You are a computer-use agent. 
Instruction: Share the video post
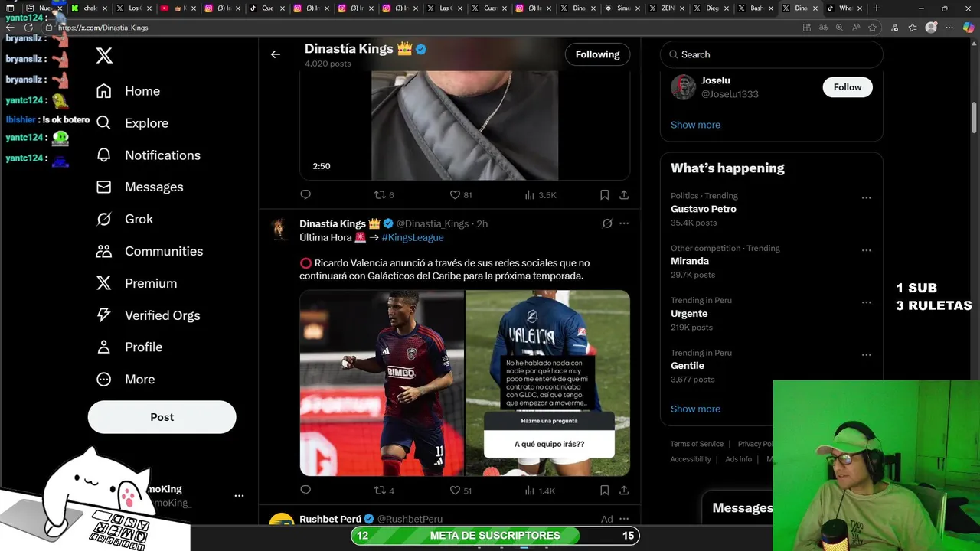coord(624,195)
